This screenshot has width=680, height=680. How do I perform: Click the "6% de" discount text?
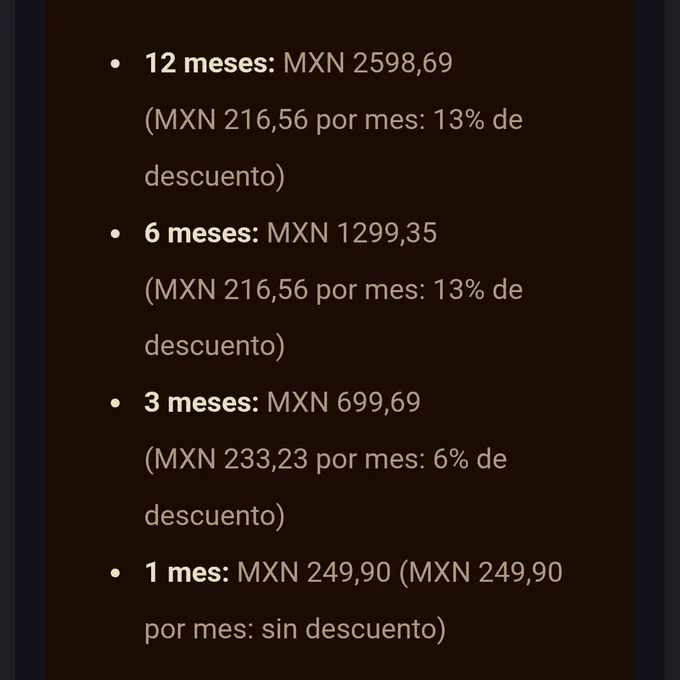(x=470, y=459)
